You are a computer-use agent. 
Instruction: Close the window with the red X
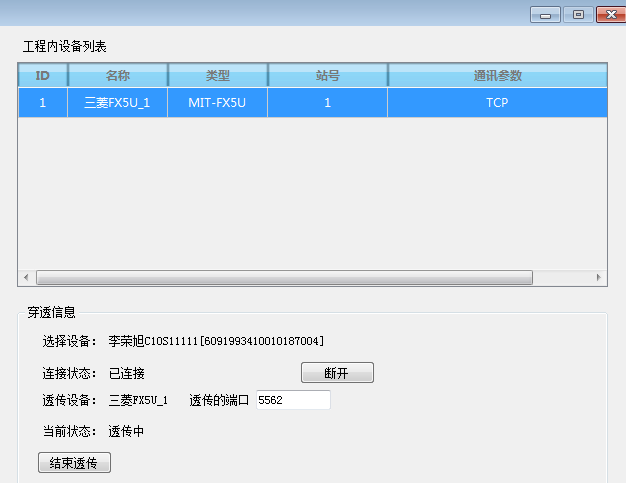coord(611,15)
